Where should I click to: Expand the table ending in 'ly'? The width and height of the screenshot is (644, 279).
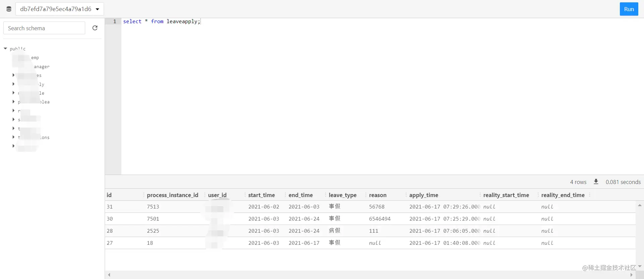[x=13, y=84]
